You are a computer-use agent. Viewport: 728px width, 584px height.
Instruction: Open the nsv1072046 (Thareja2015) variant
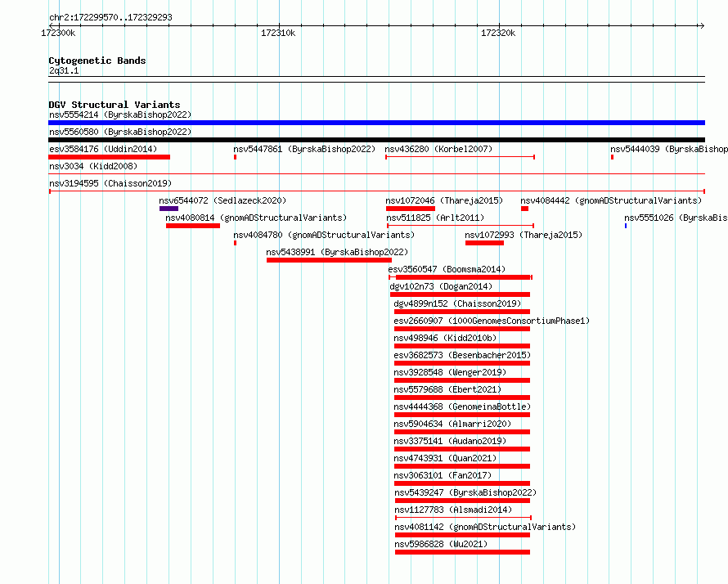coord(444,200)
